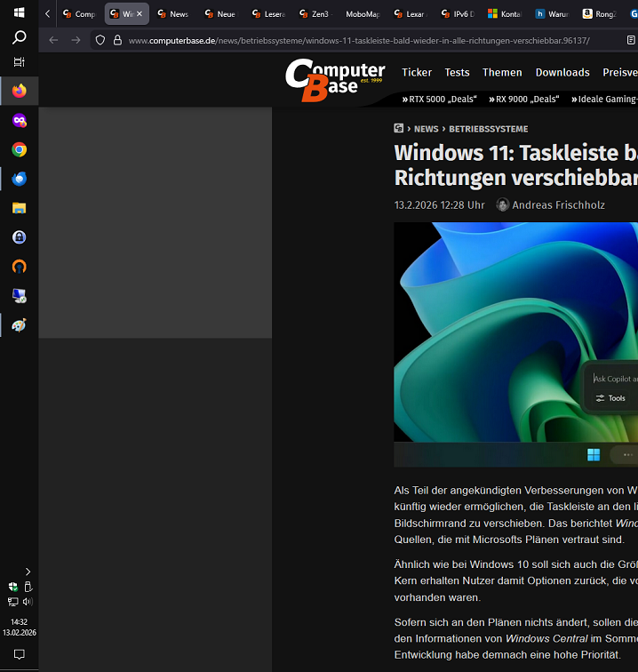This screenshot has width=638, height=672.
Task: Open the Windows 11 wallpaper article image
Action: (x=516, y=345)
